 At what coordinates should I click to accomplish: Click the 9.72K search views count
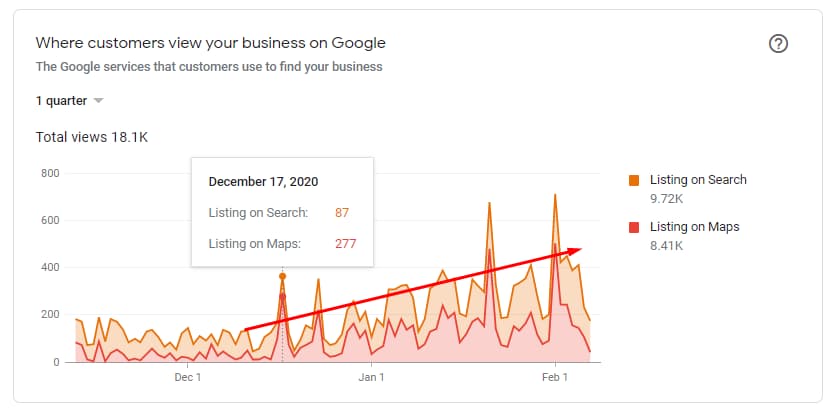coord(667,198)
